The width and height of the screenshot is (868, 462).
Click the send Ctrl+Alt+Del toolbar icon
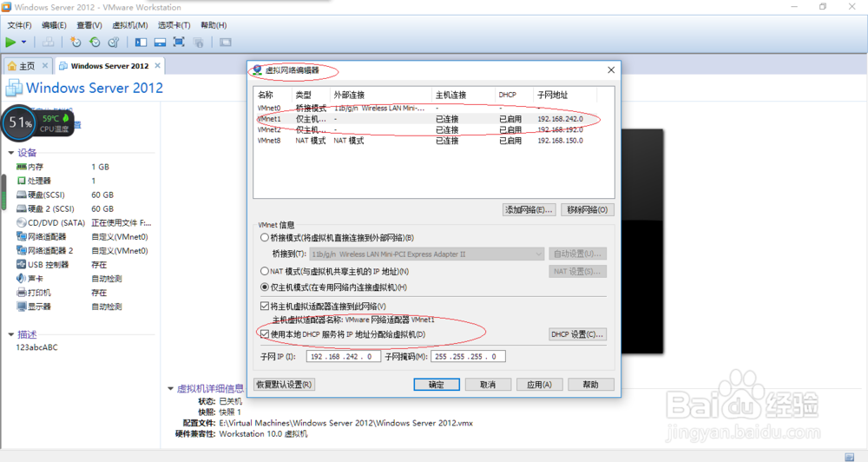48,42
